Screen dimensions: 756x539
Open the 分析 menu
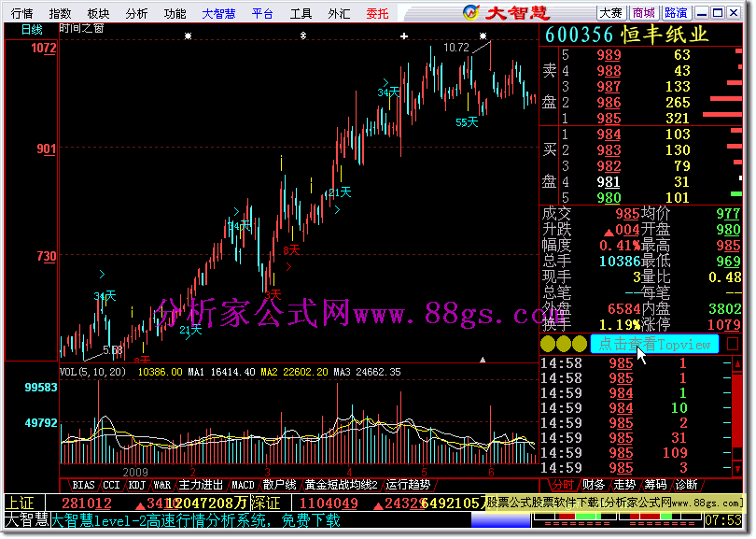point(136,13)
